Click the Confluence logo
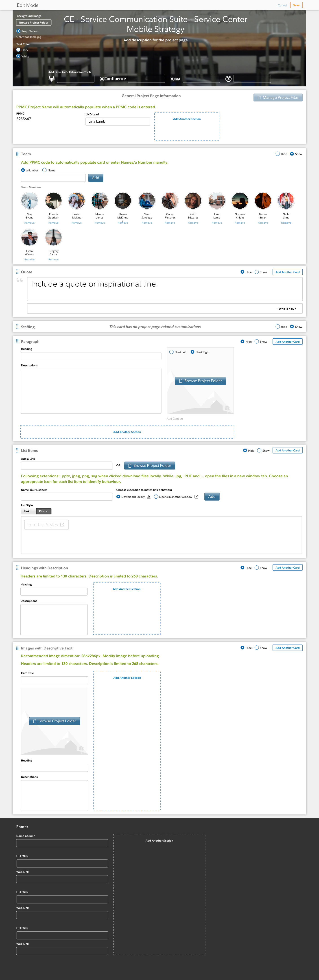The width and height of the screenshot is (319, 980). (113, 79)
